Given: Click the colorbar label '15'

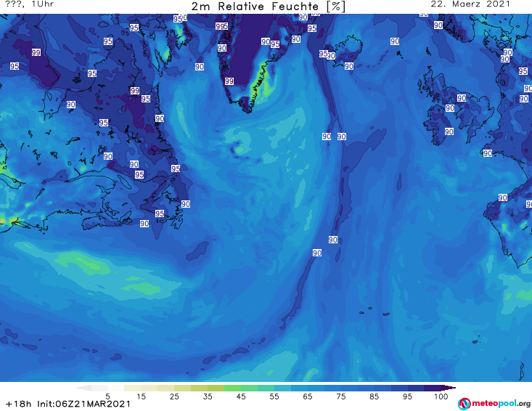Looking at the screenshot, I should [x=141, y=396].
